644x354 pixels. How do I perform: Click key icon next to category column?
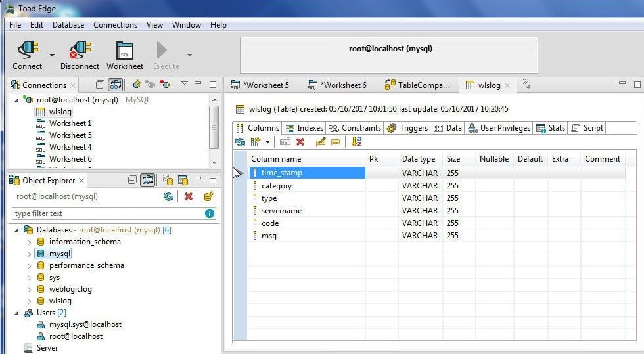point(255,186)
